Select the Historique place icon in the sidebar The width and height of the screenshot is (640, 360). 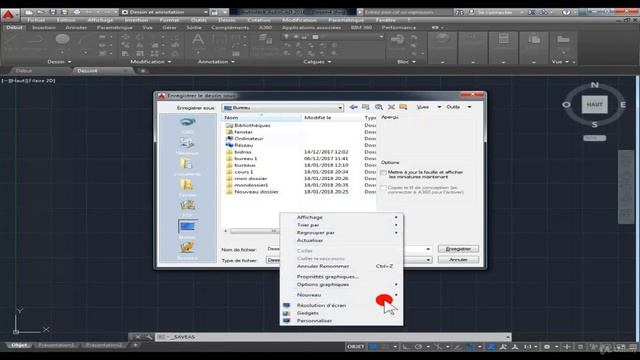tap(187, 143)
